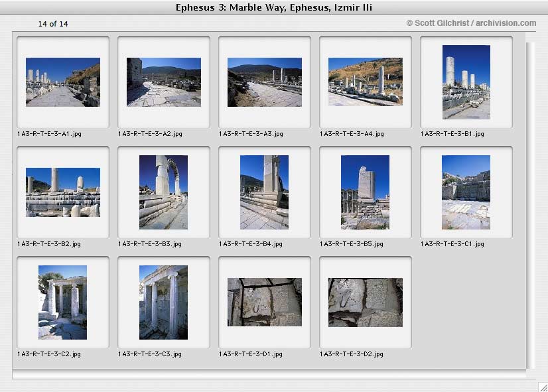
Task: Open thumbnail 1A3-R-T-E-3-A2.jpg
Action: [164, 82]
